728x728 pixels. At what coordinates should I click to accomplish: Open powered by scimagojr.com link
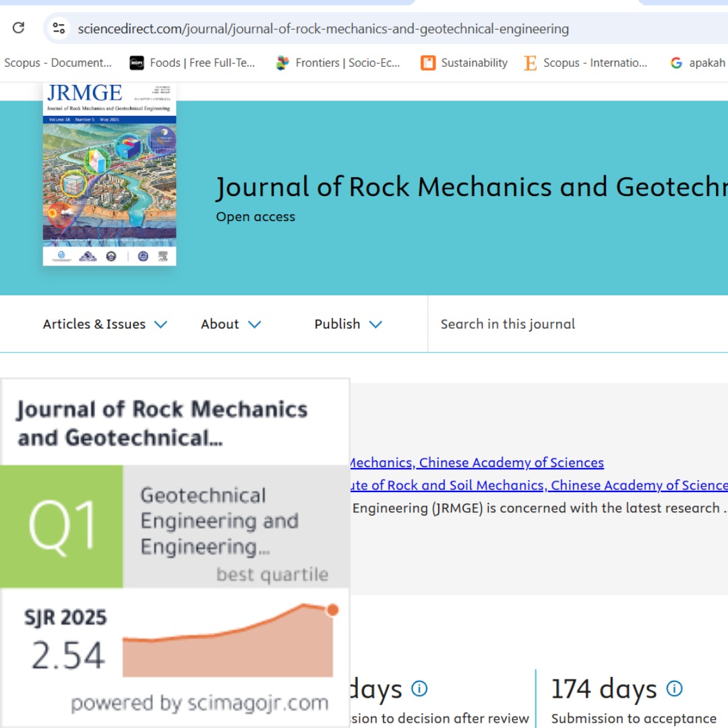(x=200, y=703)
